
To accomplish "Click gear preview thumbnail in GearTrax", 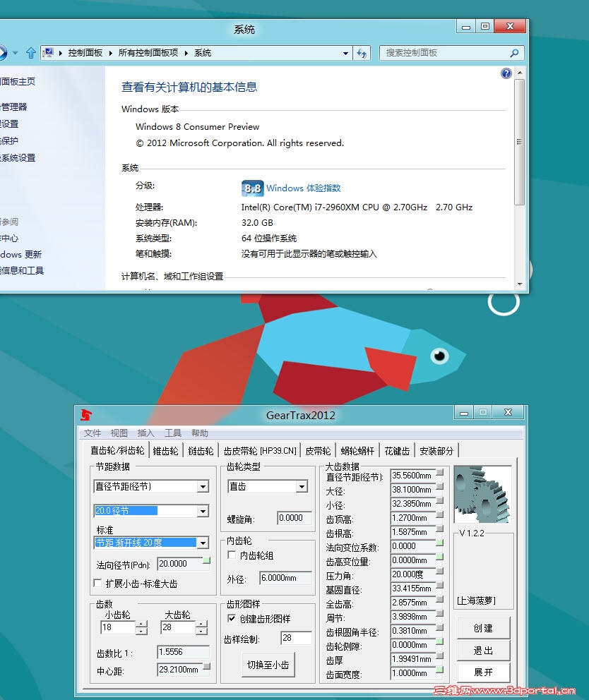I will 482,494.
